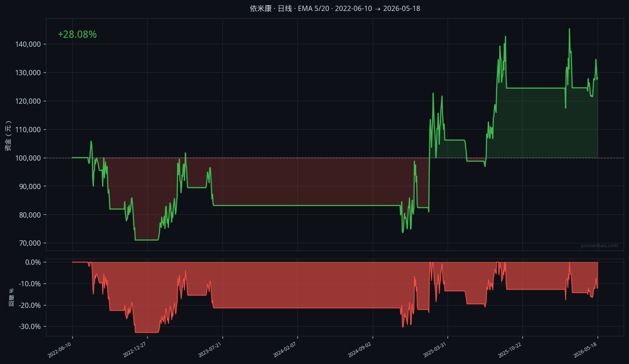Select the 2022-12-27 x-axis date tick

tap(135, 350)
